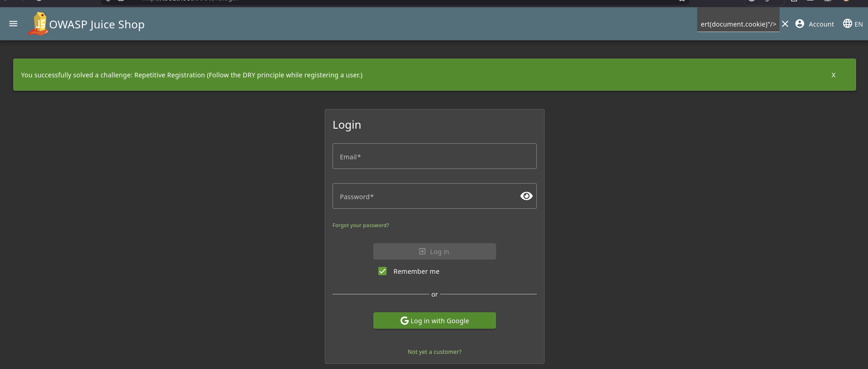Click the search box containing document.cookie text
Viewport: 868px width, 369px height.
(x=737, y=24)
